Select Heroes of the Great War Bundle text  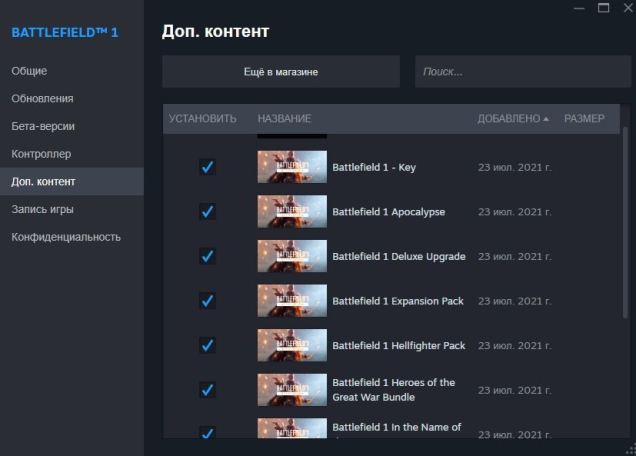(393, 390)
